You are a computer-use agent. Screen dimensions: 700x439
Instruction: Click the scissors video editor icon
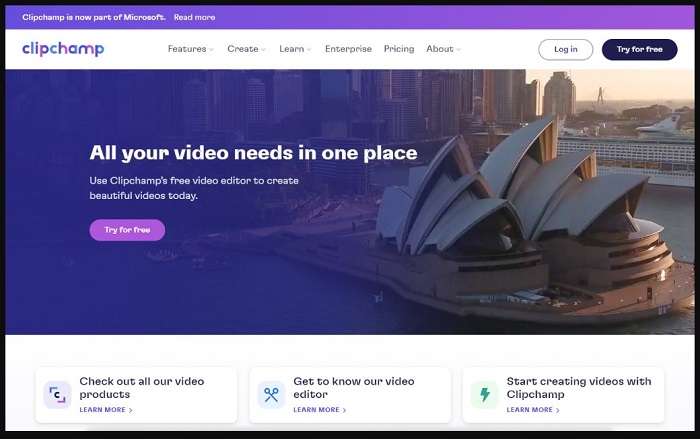[271, 395]
